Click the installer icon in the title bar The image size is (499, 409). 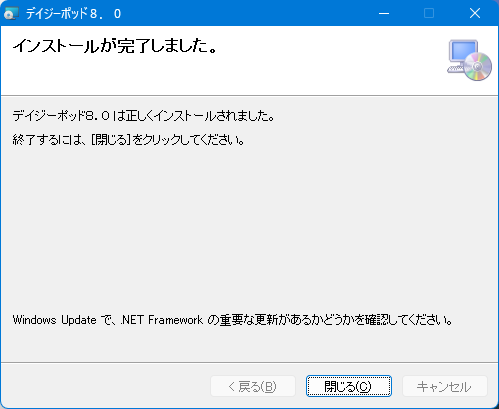pyautogui.click(x=11, y=13)
